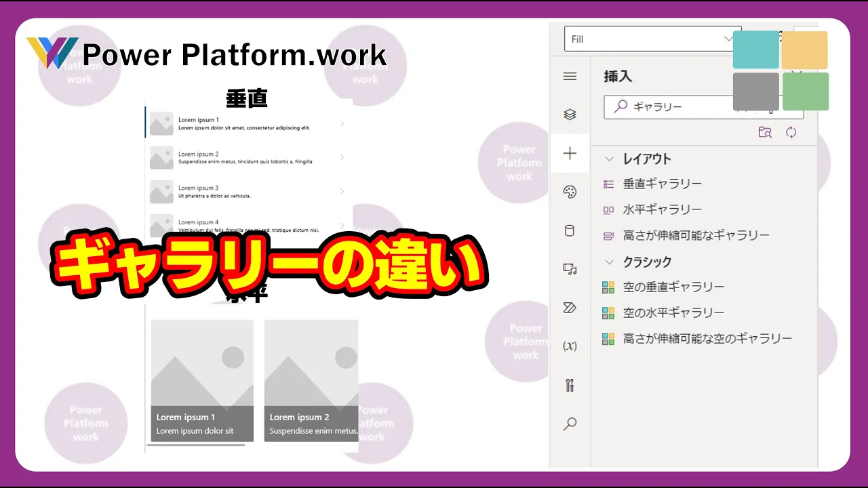This screenshot has height=488, width=868.
Task: Click the get more components folder icon
Action: pos(765,132)
